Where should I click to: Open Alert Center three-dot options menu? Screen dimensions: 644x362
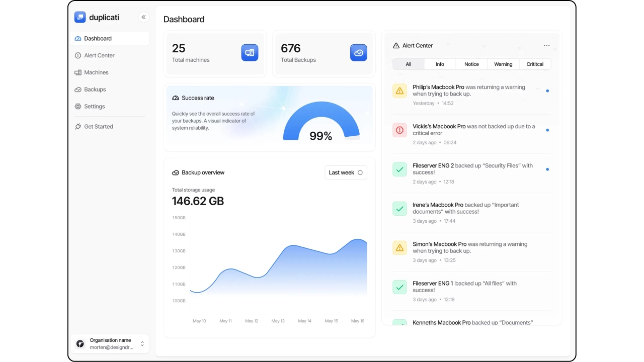click(x=546, y=46)
